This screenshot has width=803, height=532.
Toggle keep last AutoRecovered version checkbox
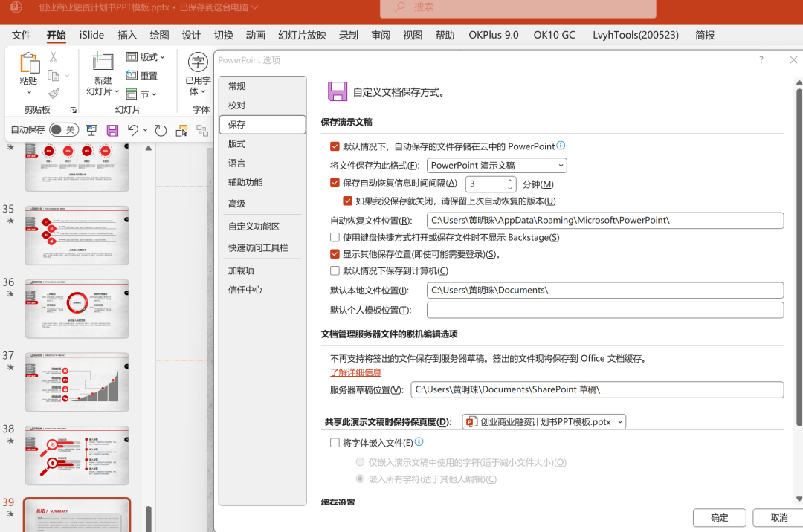tap(348, 201)
